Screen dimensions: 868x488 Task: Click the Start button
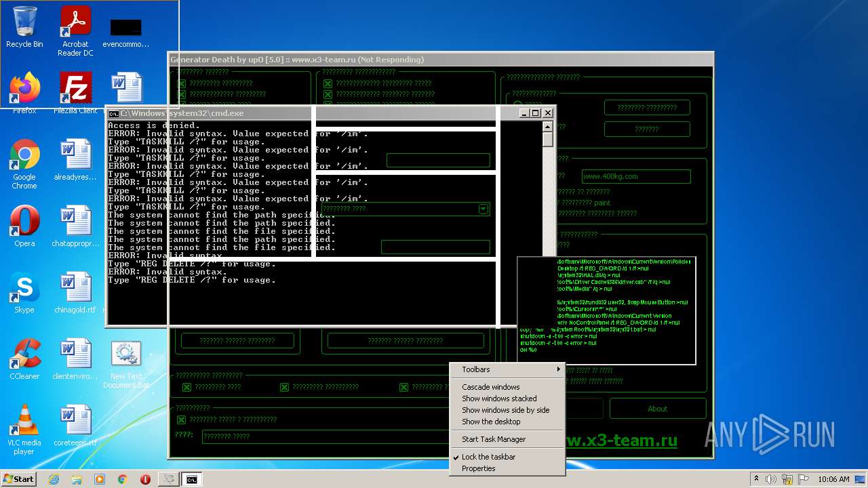click(x=19, y=479)
